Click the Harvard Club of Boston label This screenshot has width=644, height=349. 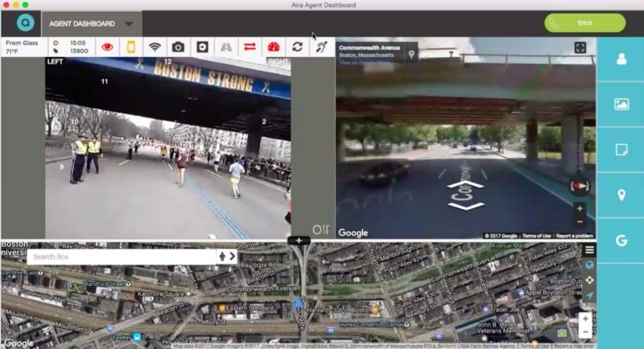338,310
